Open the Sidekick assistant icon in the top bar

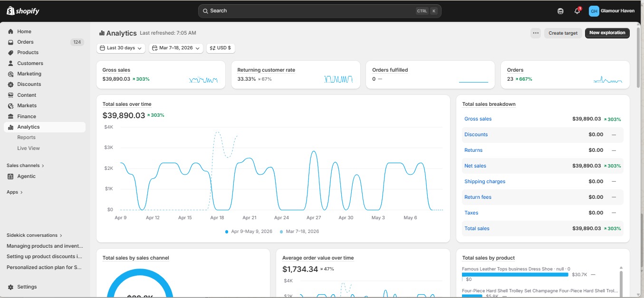pyautogui.click(x=560, y=11)
